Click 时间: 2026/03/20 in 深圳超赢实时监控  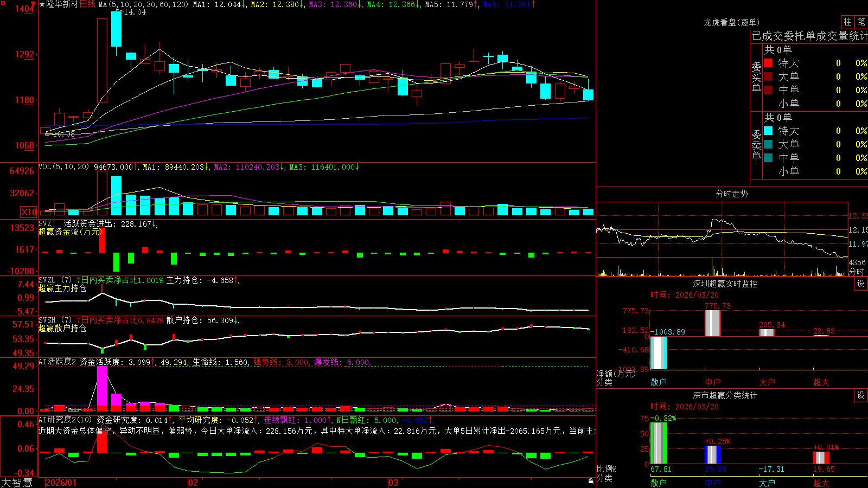click(685, 295)
